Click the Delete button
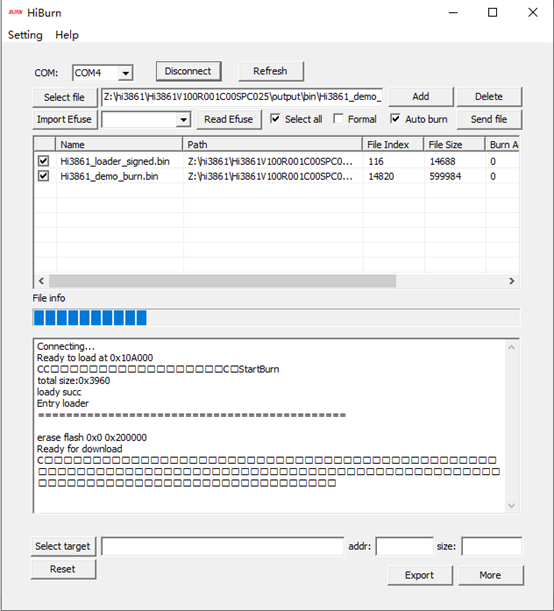 click(489, 97)
